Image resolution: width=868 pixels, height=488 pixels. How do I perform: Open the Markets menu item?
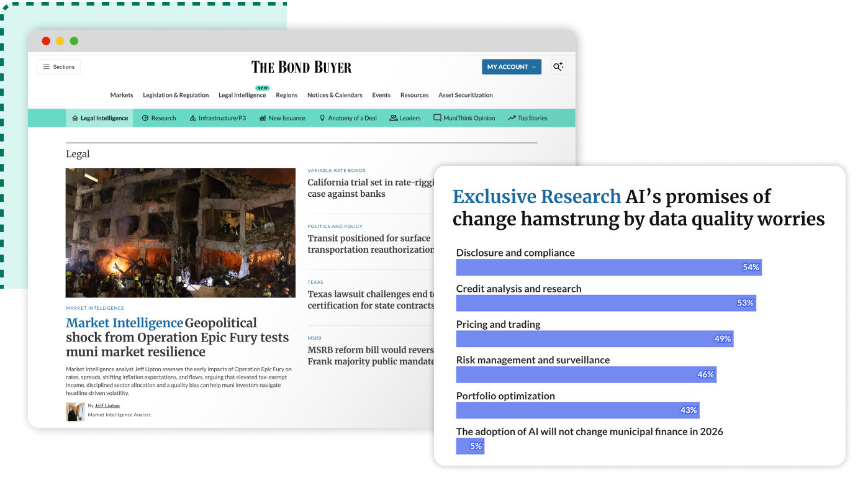pos(122,95)
